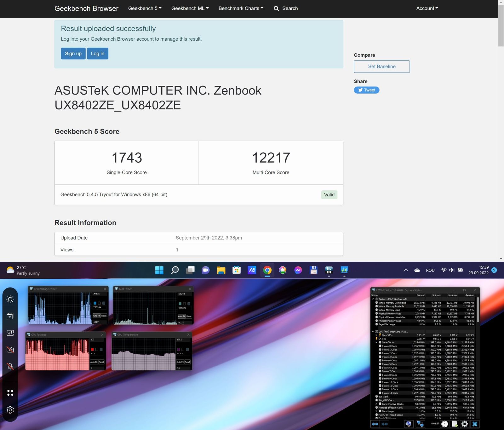Screen dimensions: 504x430
Task: Show hidden system tray icons
Action: [406, 270]
